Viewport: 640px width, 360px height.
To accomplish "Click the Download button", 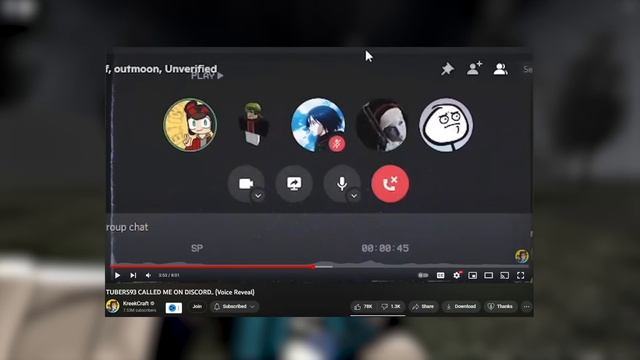I will pos(461,306).
